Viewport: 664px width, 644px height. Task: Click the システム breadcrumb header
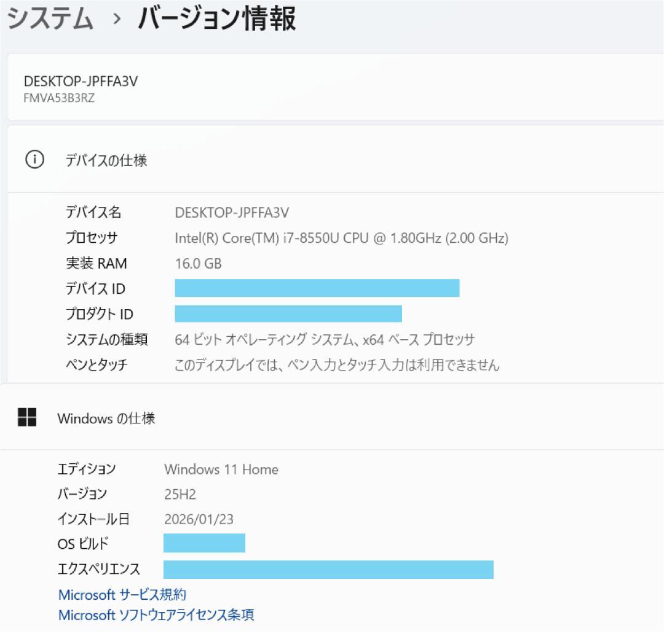[46, 18]
